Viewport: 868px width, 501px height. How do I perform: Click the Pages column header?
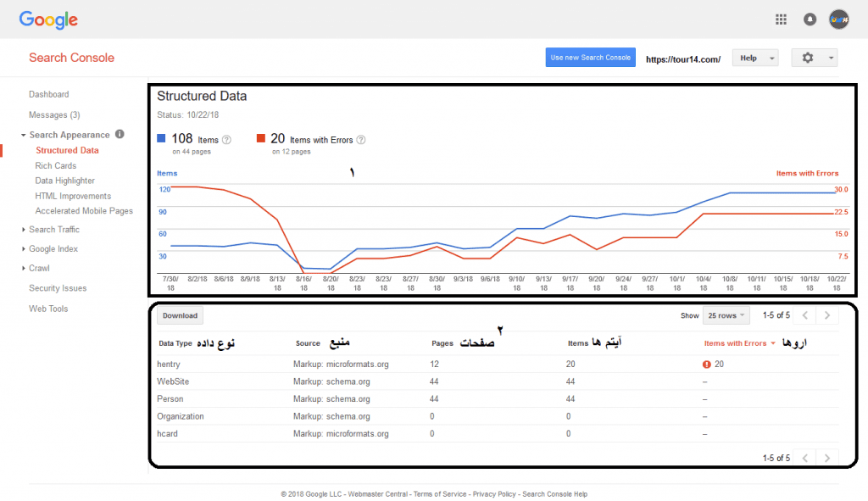tap(442, 343)
